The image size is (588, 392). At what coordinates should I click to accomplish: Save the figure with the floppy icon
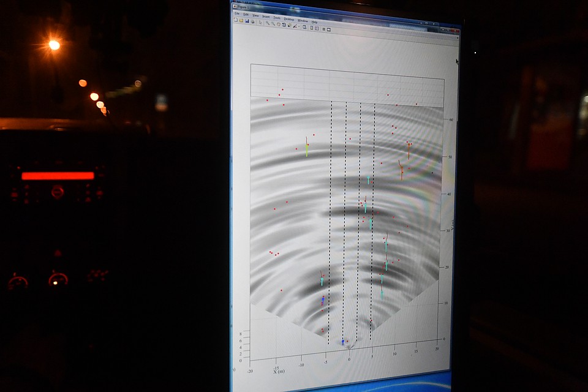click(247, 21)
